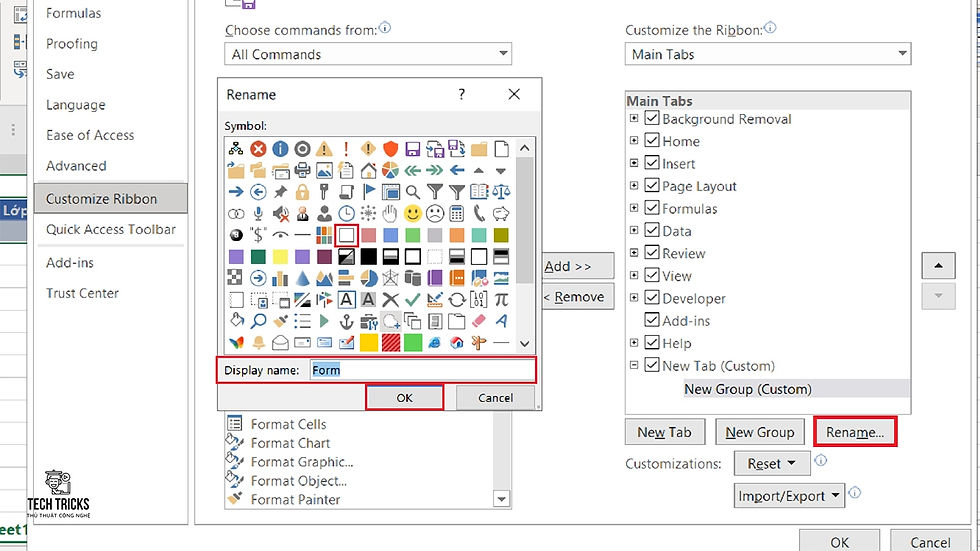
Task: Choose the Internet Explorer symbol
Action: (x=435, y=342)
